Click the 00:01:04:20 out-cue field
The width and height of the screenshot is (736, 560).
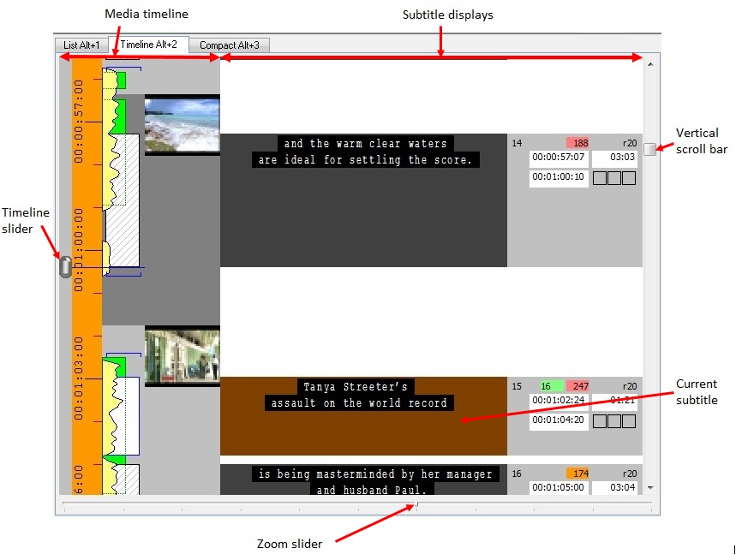coord(559,420)
